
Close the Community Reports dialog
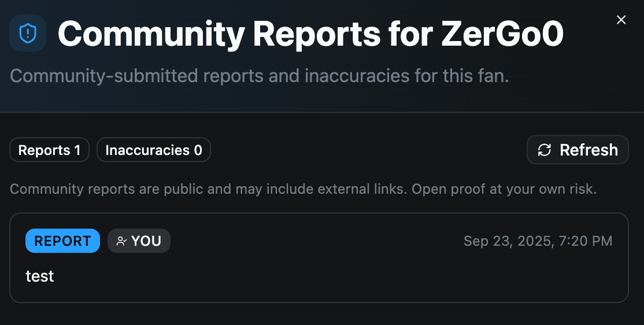click(x=621, y=20)
